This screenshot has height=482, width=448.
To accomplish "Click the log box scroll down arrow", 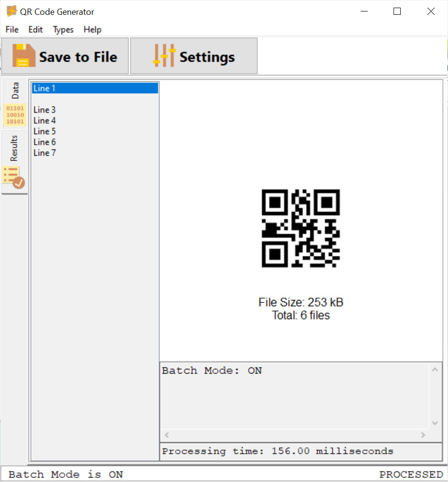I will [x=435, y=423].
